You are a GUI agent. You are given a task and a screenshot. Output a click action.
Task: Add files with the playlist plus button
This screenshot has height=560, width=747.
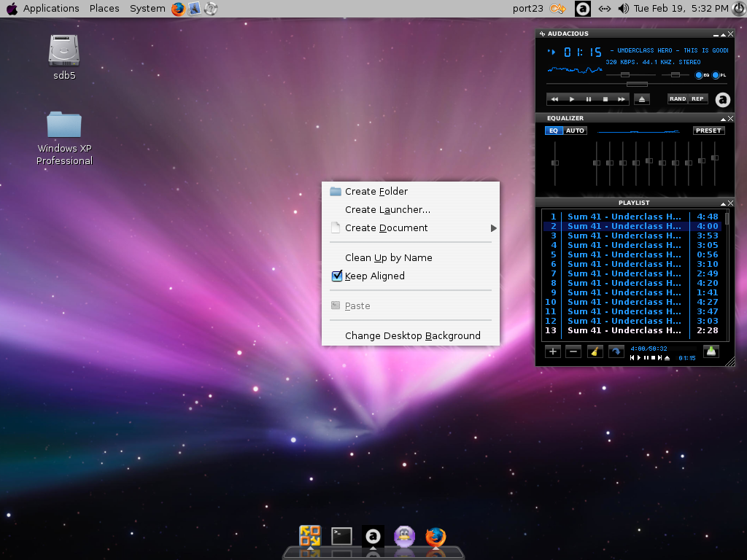pyautogui.click(x=553, y=351)
